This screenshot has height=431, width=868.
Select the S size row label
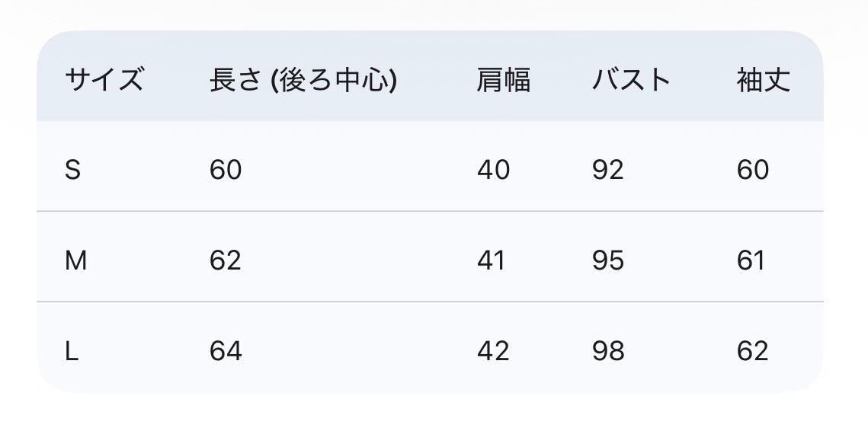coord(72,170)
